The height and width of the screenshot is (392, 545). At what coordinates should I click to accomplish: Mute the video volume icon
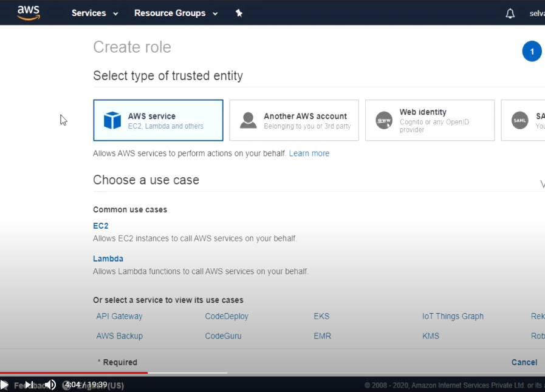point(51,385)
